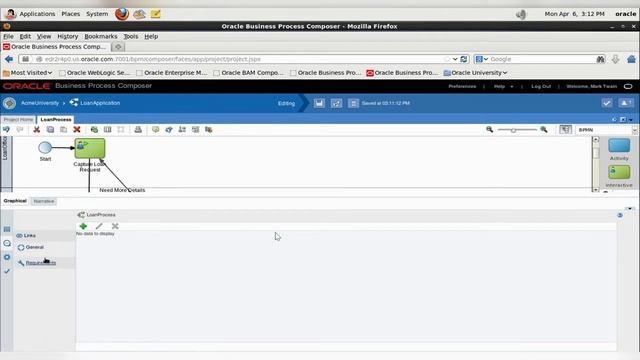Select the Capture Loan Request task
Viewport: 640px width, 360px height.
pos(90,148)
